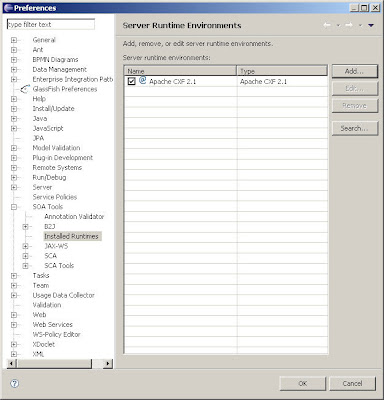Select Usage Data Collector tree item
Image resolution: width=384 pixels, height=400 pixels.
click(x=64, y=295)
